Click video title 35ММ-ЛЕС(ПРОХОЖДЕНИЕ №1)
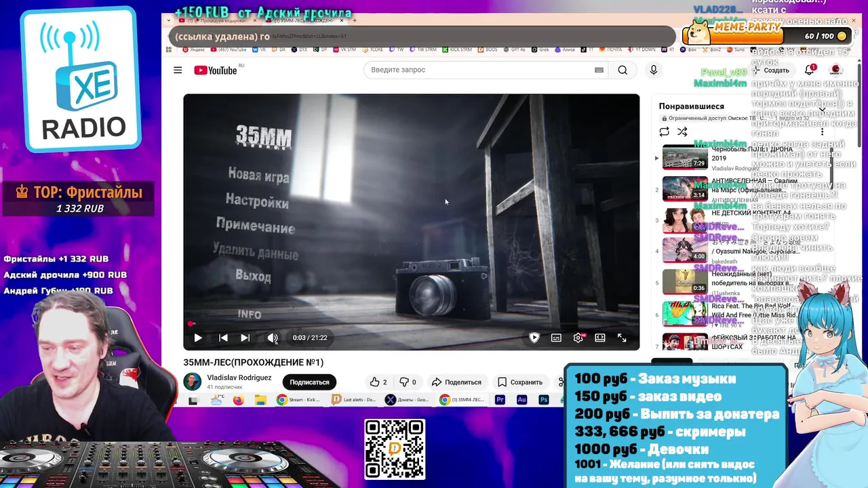Screen dimensions: 868x488 253,363
